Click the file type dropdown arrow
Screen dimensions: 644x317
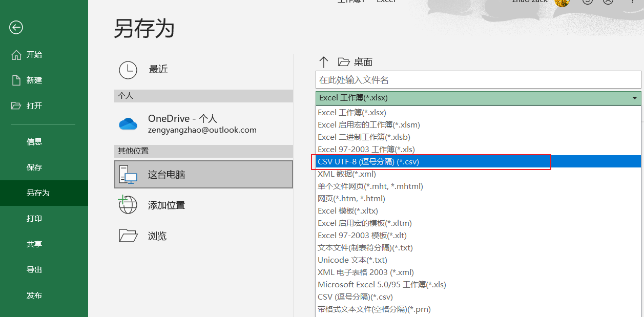634,98
